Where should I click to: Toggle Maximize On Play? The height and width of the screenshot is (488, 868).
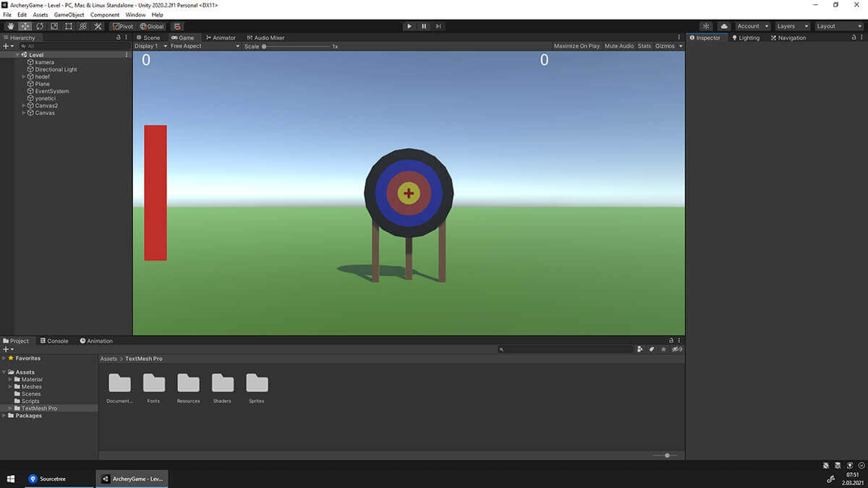point(576,46)
